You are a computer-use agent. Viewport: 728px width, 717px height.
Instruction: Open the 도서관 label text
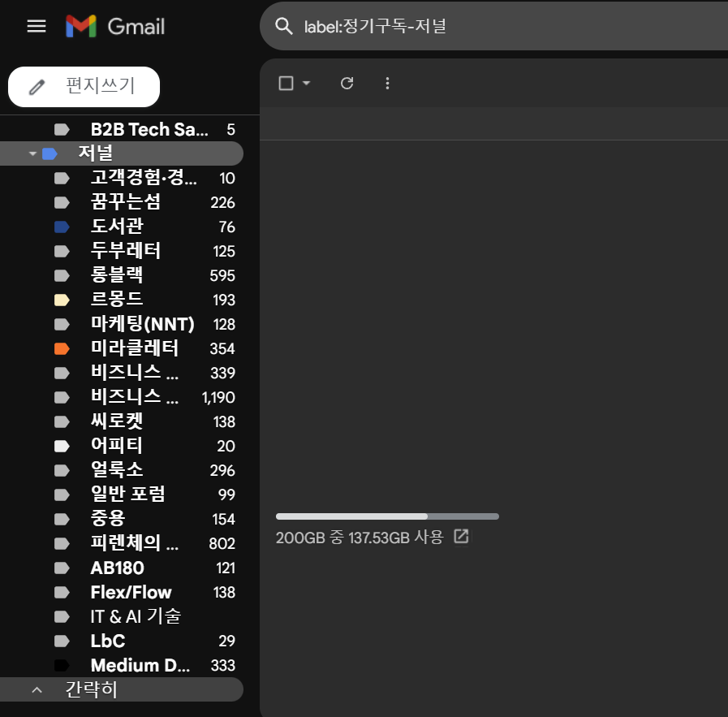pos(117,227)
